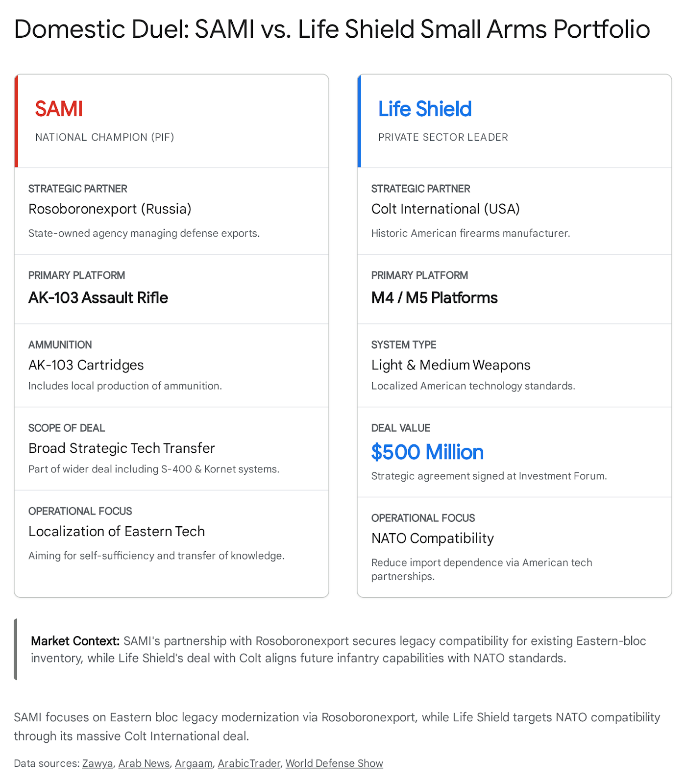Open the Zawya data source link
686x784 pixels.
coord(98,763)
